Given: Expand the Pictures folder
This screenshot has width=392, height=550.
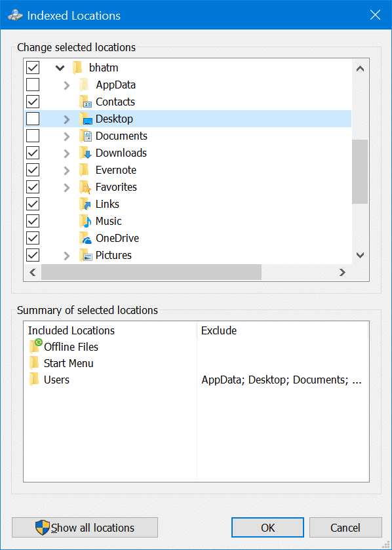Looking at the screenshot, I should 67,256.
